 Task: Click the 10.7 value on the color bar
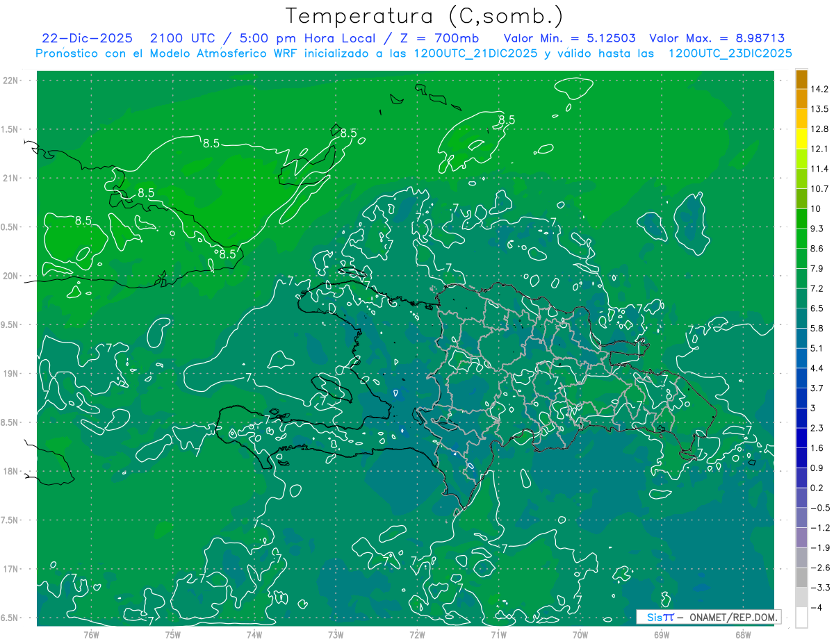(819, 189)
